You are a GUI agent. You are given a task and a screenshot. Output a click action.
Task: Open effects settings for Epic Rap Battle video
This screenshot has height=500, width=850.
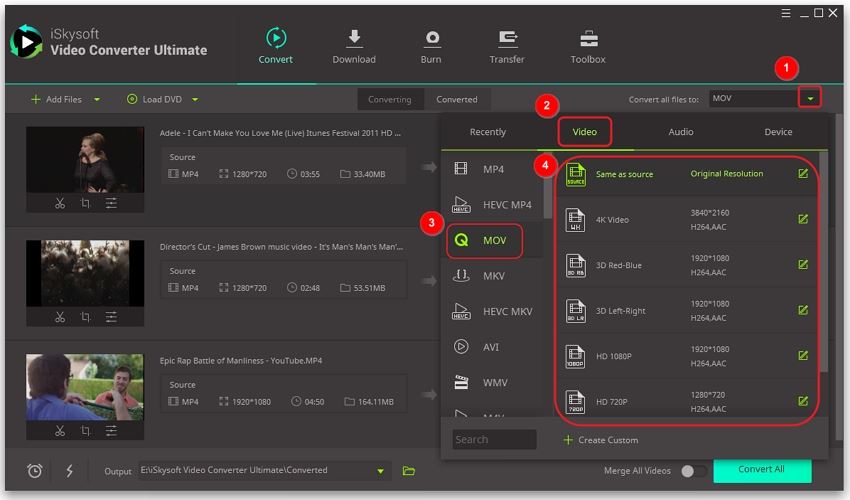pos(111,431)
